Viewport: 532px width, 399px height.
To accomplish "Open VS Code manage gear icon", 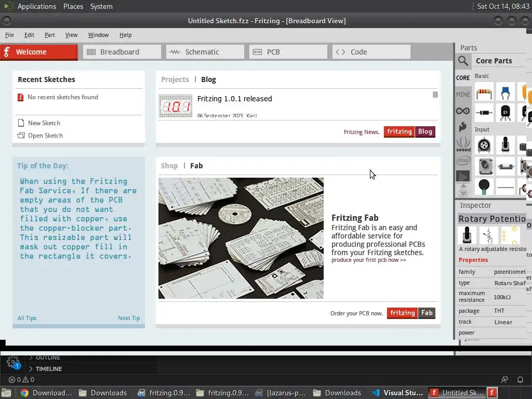I will pos(13,362).
